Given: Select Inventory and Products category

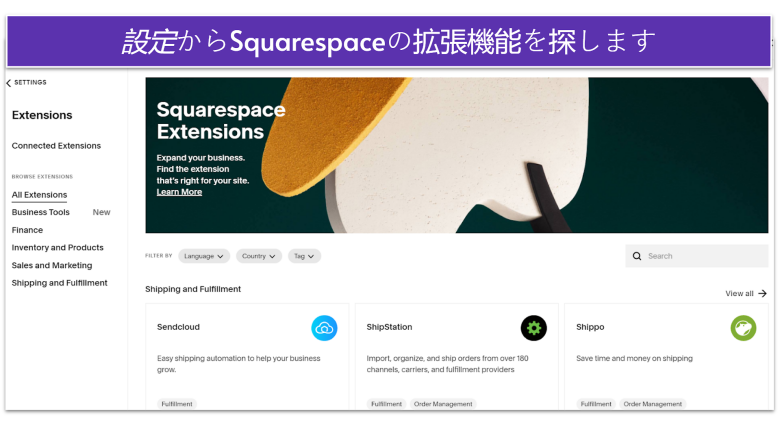Looking at the screenshot, I should click(58, 248).
